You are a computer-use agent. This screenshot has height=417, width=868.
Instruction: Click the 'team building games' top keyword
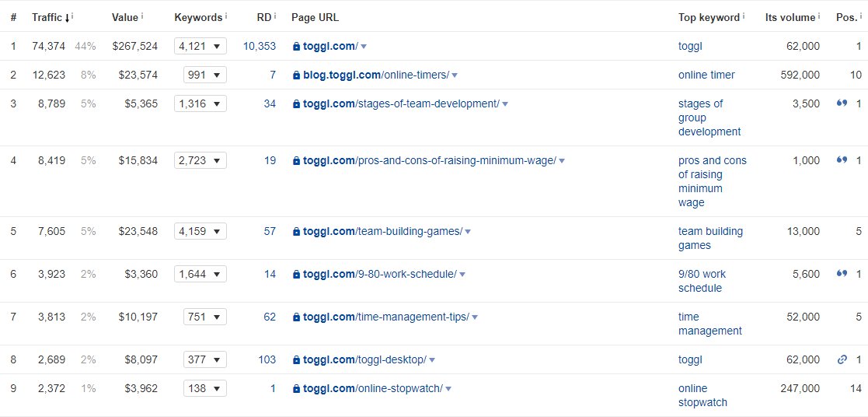[710, 238]
